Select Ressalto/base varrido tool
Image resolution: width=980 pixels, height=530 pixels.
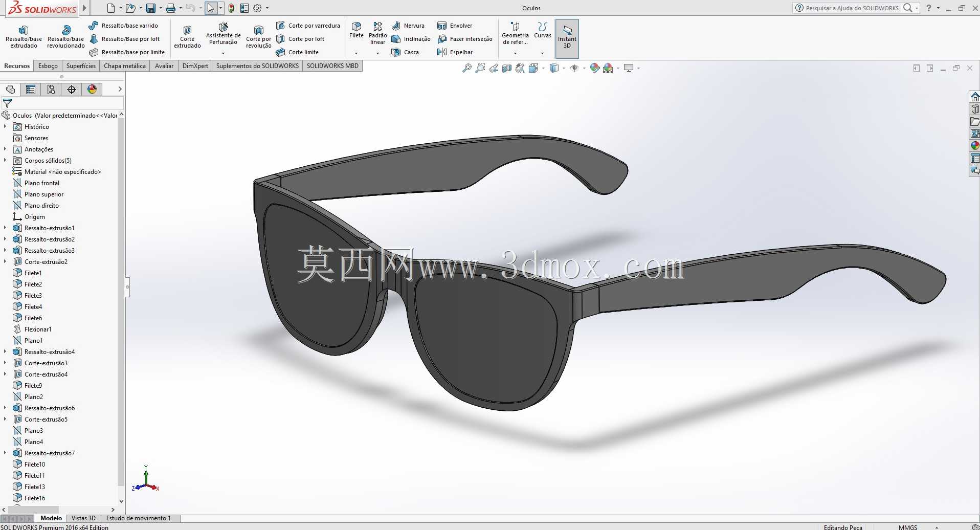point(123,26)
